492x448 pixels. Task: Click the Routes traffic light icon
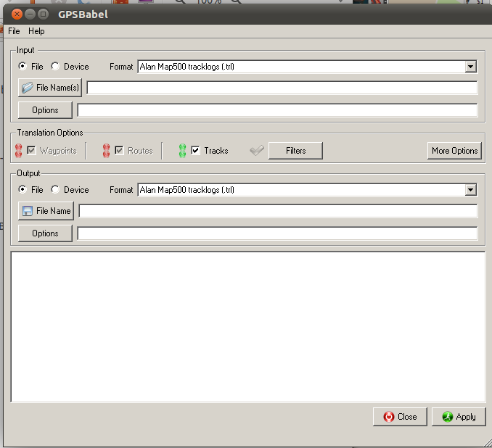point(106,151)
